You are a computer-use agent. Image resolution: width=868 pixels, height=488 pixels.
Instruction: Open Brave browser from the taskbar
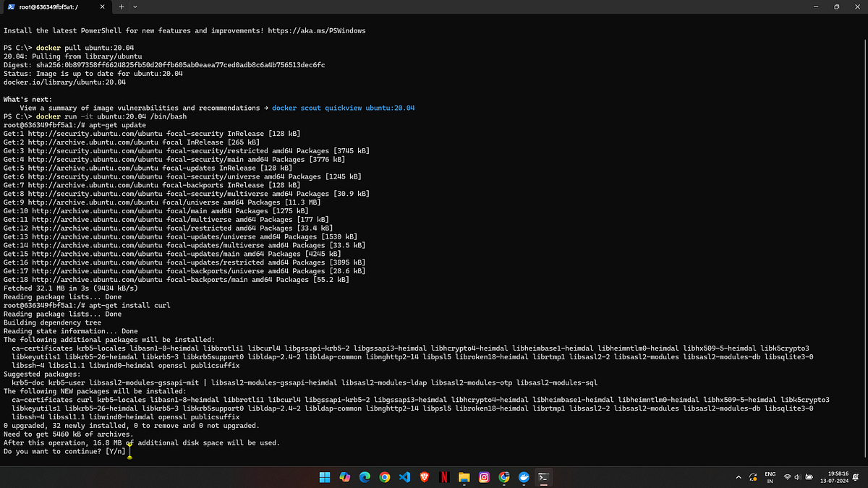tap(424, 477)
